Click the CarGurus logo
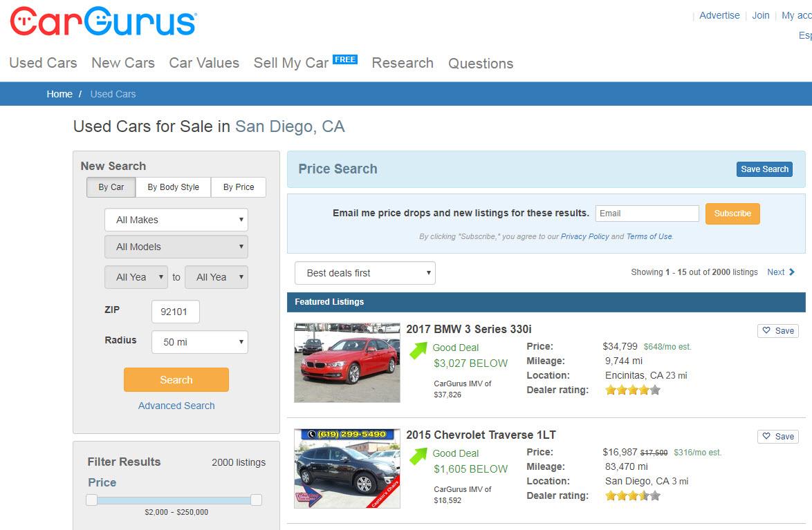The image size is (812, 530). [x=103, y=21]
